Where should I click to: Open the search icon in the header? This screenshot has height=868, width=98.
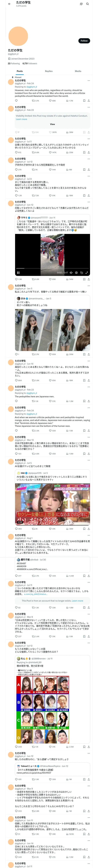pyautogui.click(x=88, y=4)
